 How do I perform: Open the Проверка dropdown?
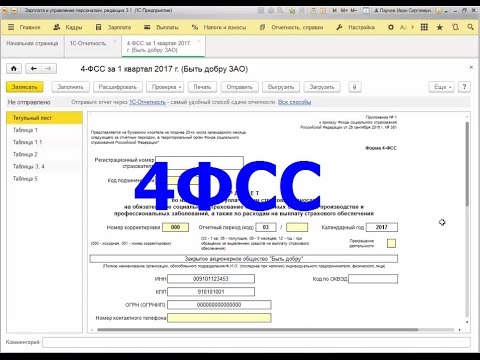click(165, 87)
